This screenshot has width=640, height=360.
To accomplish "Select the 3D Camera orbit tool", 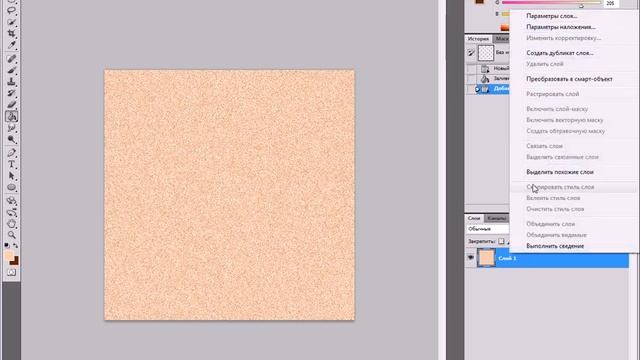I will click(x=11, y=212).
